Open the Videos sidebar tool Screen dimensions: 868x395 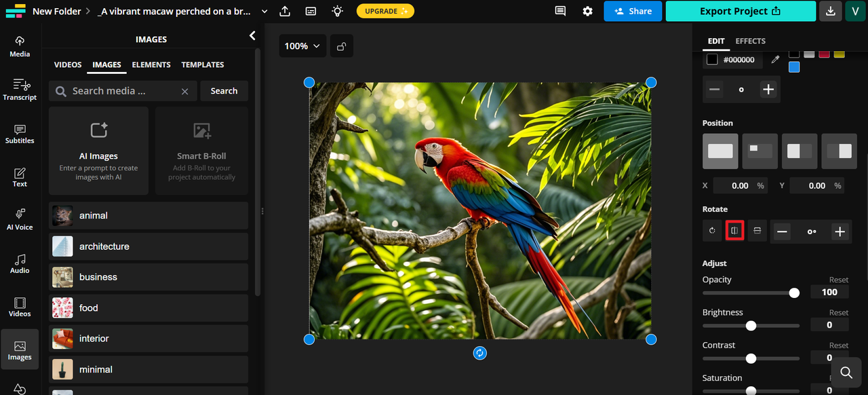(x=20, y=306)
